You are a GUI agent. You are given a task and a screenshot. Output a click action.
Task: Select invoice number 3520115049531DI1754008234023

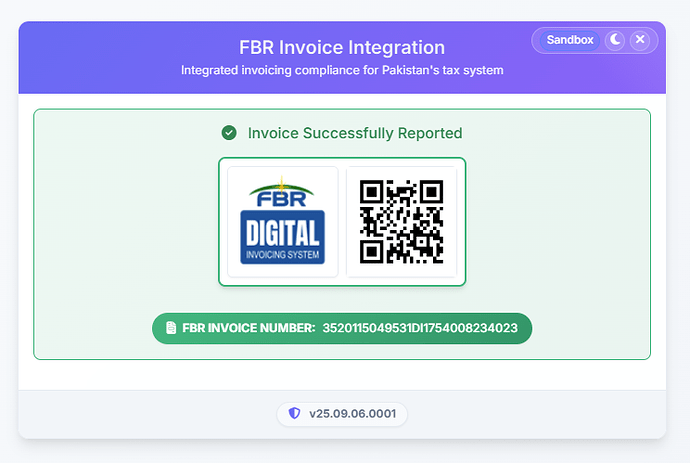tap(420, 328)
